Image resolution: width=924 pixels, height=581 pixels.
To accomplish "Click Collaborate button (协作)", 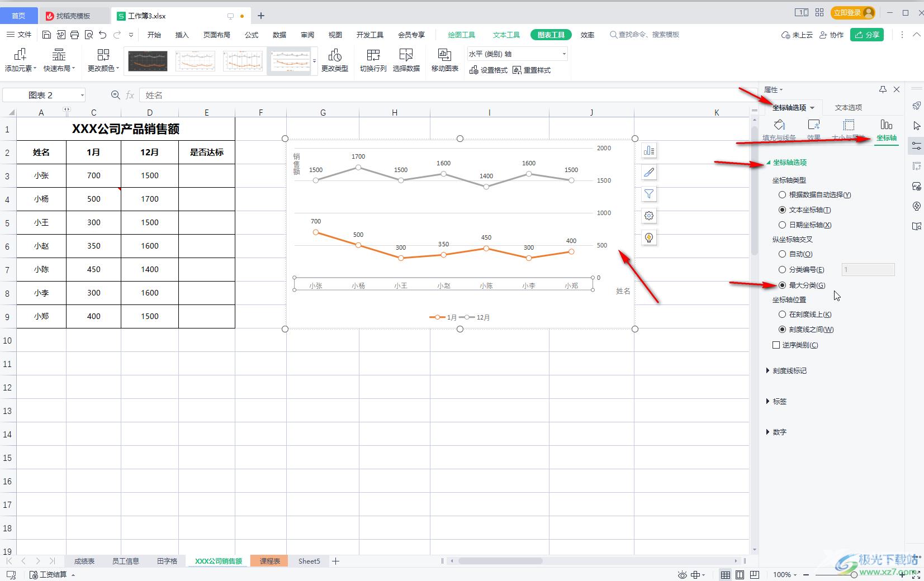I will tap(831, 35).
